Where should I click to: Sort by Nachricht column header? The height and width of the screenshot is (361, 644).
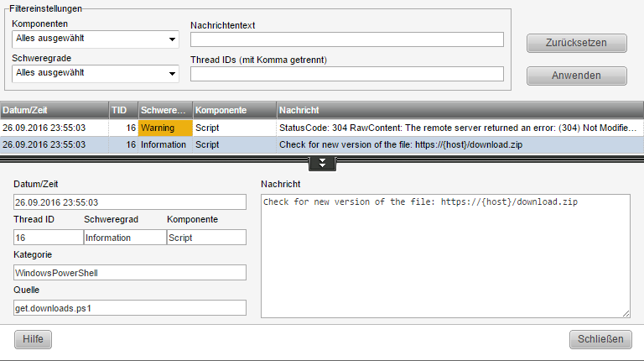click(x=460, y=110)
